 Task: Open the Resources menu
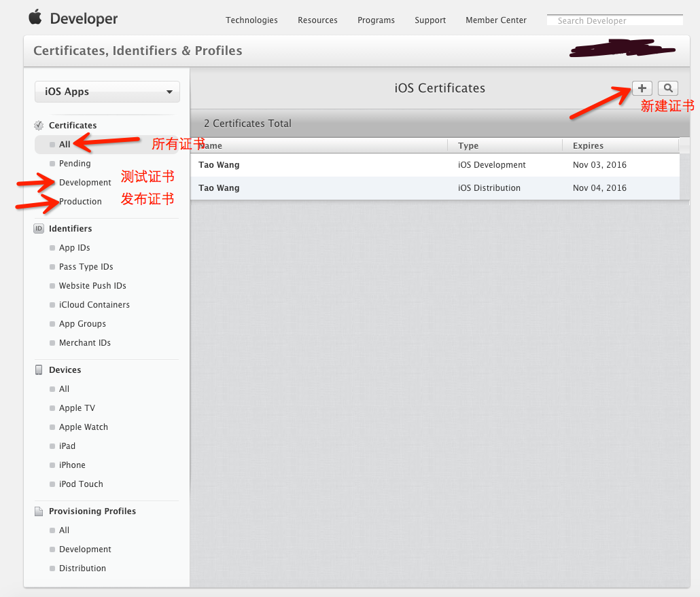pos(317,20)
